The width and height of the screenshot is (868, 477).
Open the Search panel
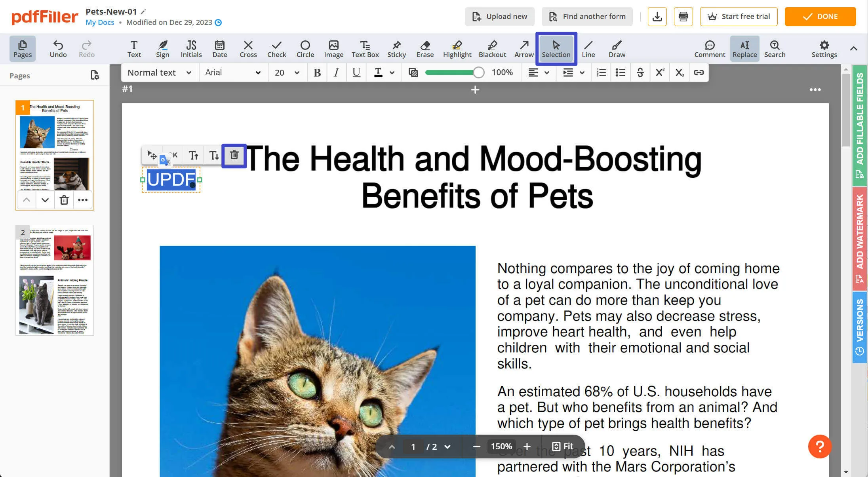(775, 48)
